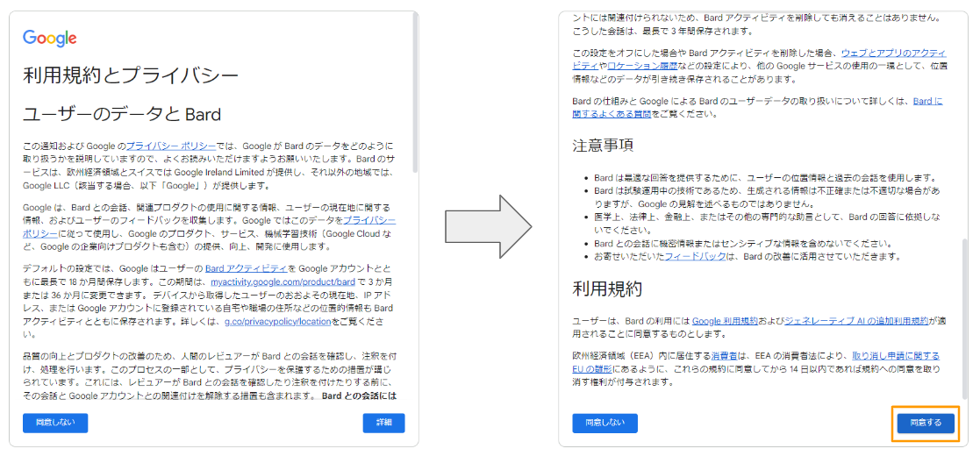This screenshot has height=456, width=980.
Task: Open the Bard アクティビティ link
Action: pyautogui.click(x=246, y=268)
